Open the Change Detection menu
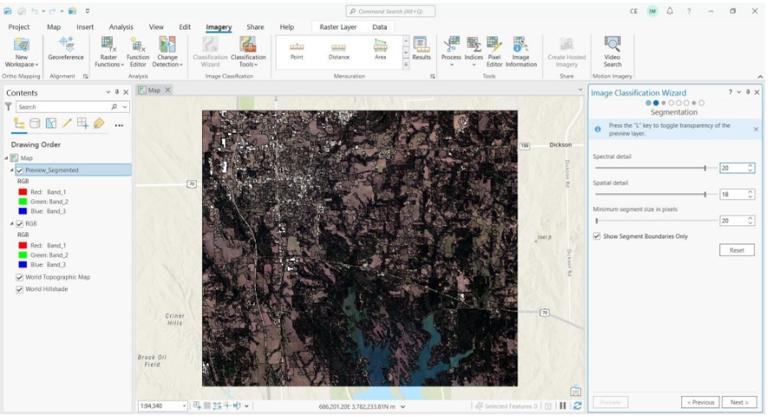Image resolution: width=768 pixels, height=417 pixels. click(x=167, y=52)
